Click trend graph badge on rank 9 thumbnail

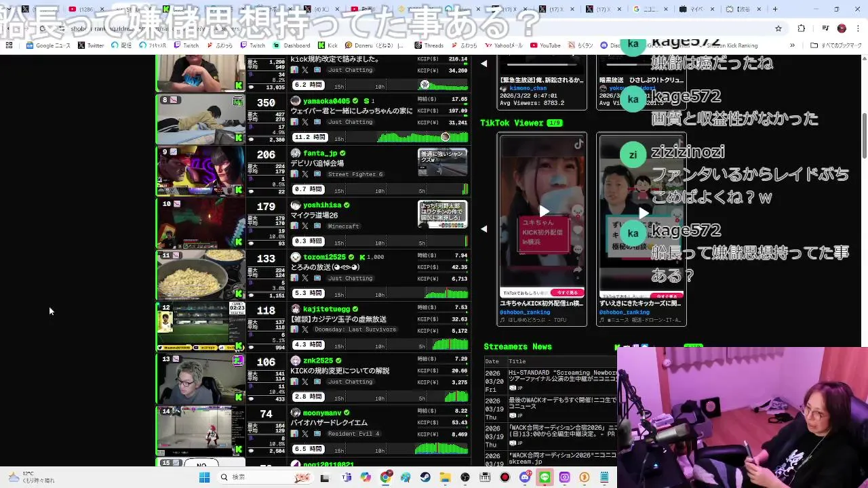(x=174, y=152)
